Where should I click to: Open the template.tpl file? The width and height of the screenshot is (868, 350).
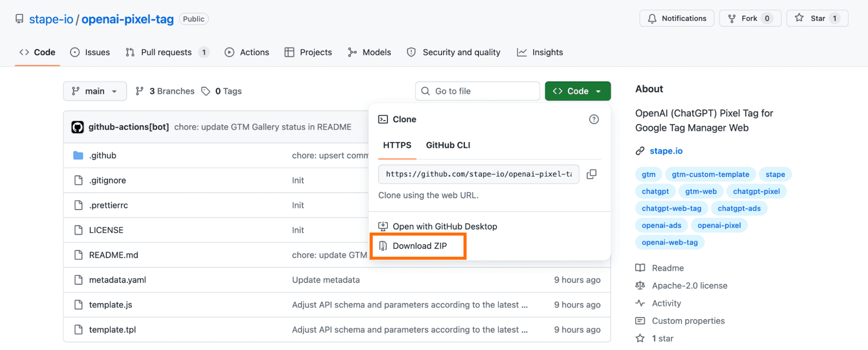click(112, 330)
